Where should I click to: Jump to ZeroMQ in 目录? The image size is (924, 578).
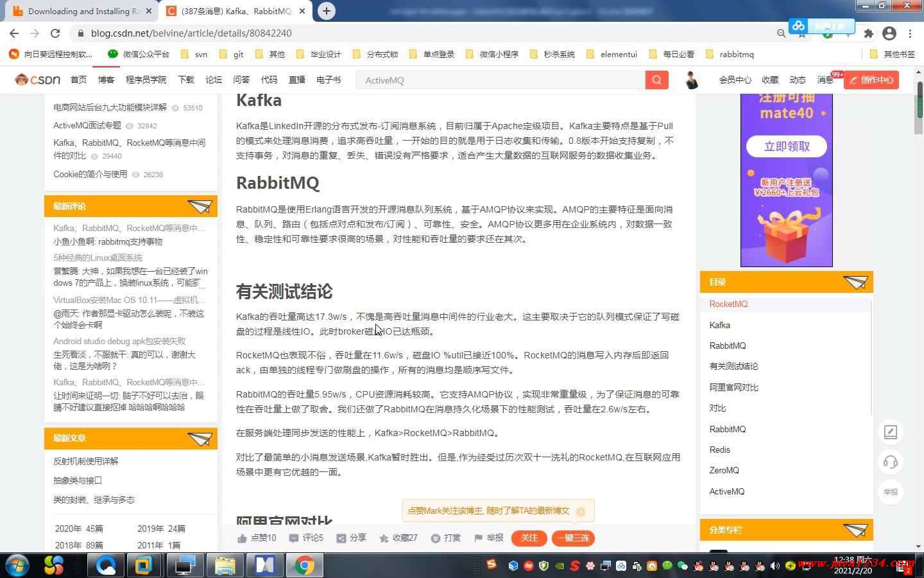tap(724, 470)
